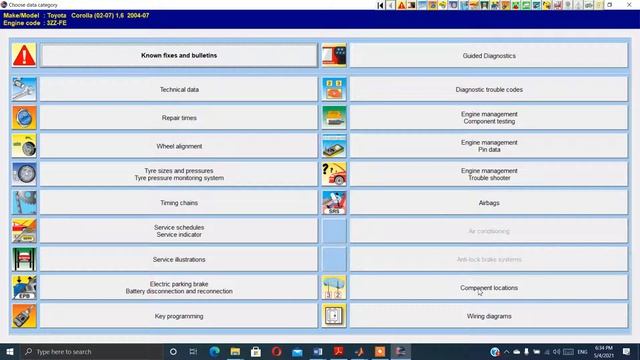Open Task View from the taskbar
The height and width of the screenshot is (360, 640).
coord(193,351)
